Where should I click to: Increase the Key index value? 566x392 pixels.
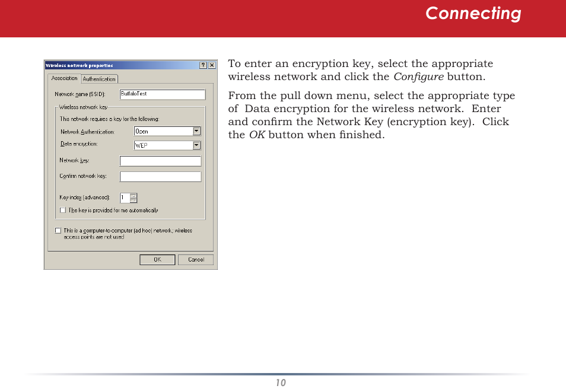(x=133, y=196)
